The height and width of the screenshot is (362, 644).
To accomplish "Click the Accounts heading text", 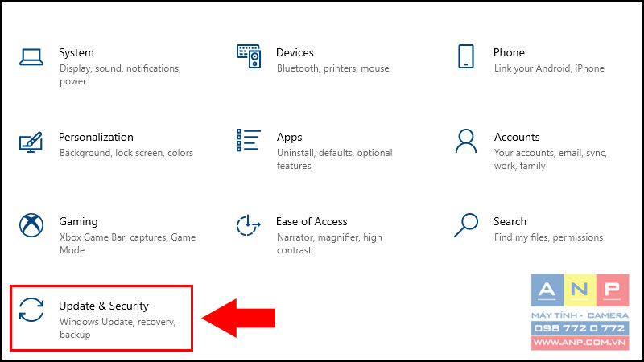I will pyautogui.click(x=517, y=137).
